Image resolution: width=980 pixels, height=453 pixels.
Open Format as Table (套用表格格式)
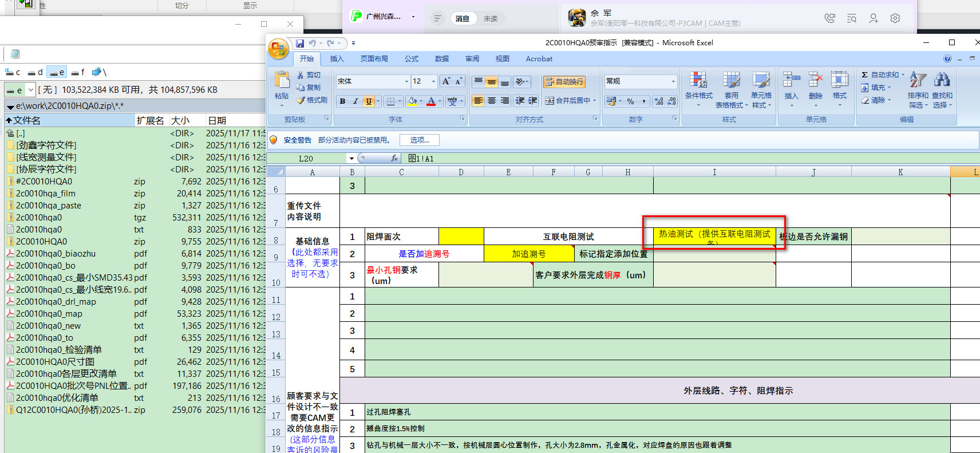[731, 89]
